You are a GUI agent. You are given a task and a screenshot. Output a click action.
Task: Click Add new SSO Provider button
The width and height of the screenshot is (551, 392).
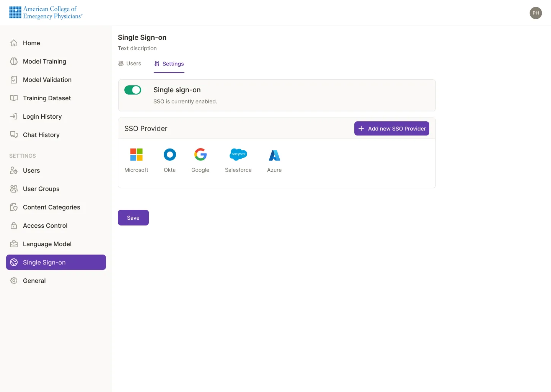pyautogui.click(x=392, y=129)
